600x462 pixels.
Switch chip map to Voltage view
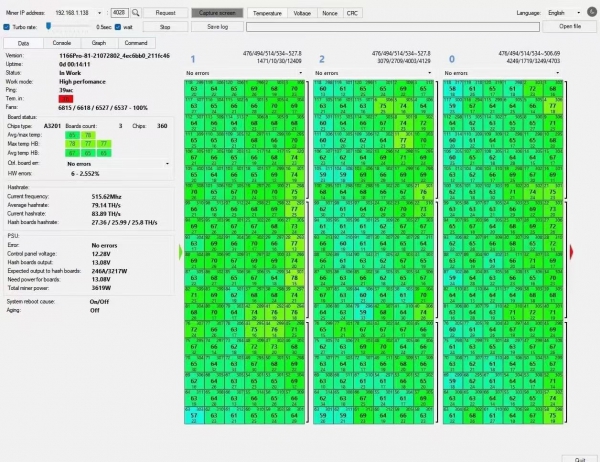click(302, 12)
